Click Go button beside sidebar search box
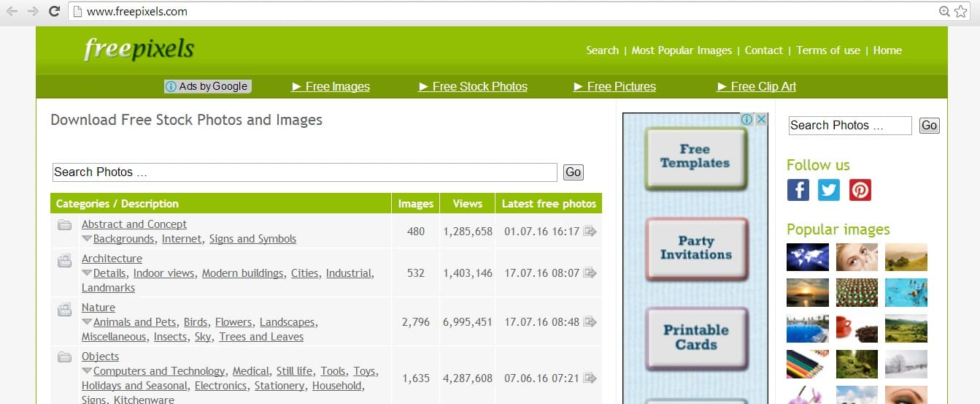The height and width of the screenshot is (404, 980). [929, 126]
